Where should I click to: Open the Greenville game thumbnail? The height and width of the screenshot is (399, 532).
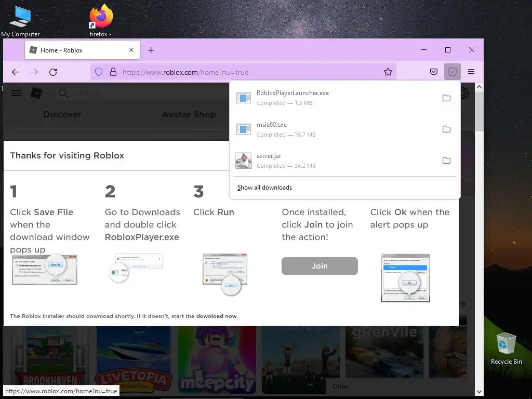click(x=384, y=352)
